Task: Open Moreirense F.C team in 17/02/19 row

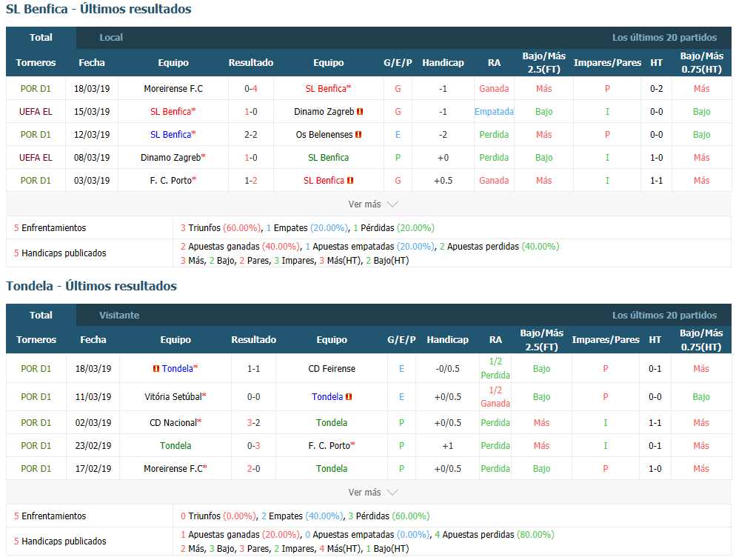Action: (x=173, y=468)
